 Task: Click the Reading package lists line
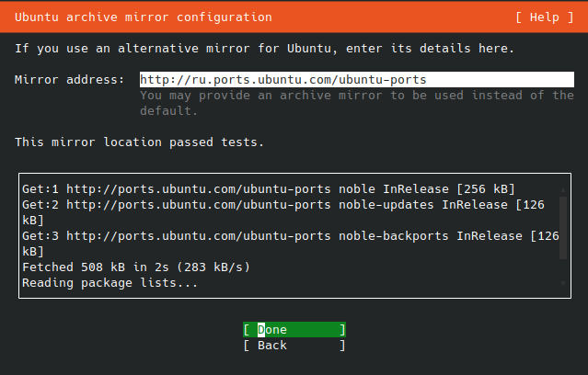(x=110, y=283)
